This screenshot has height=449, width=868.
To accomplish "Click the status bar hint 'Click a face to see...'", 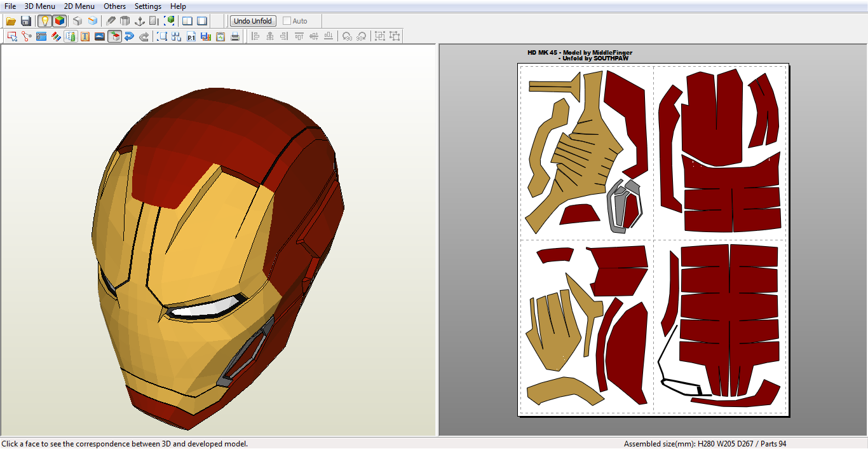I will coord(125,444).
